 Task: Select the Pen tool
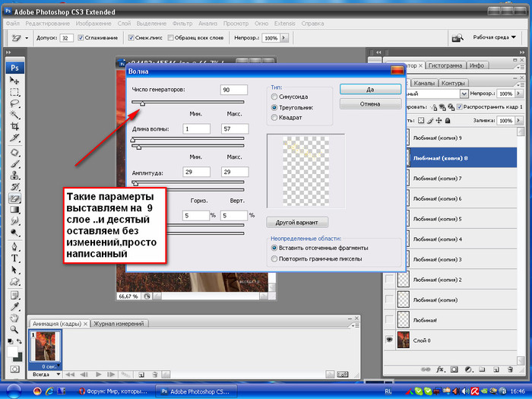pos(14,247)
